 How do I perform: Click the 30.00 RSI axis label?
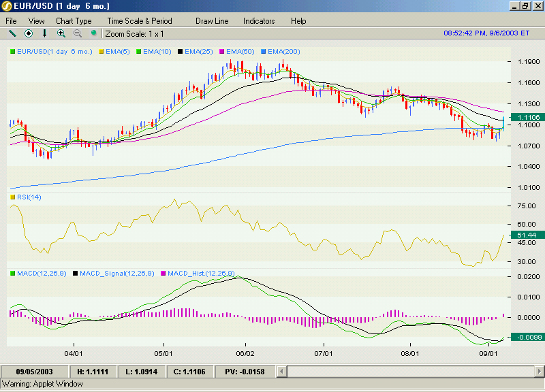(x=527, y=262)
